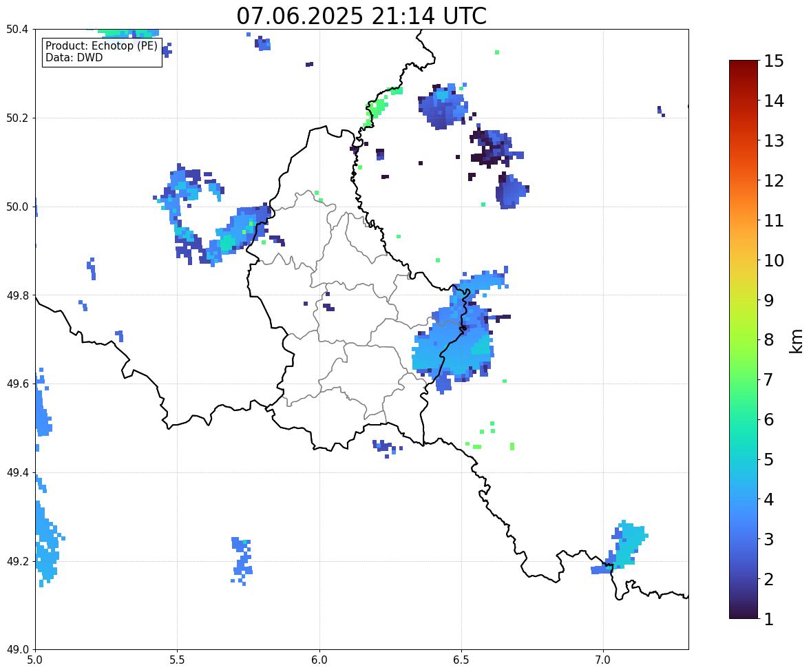Click the colorbar tick label 14
811x672 pixels.
click(774, 101)
